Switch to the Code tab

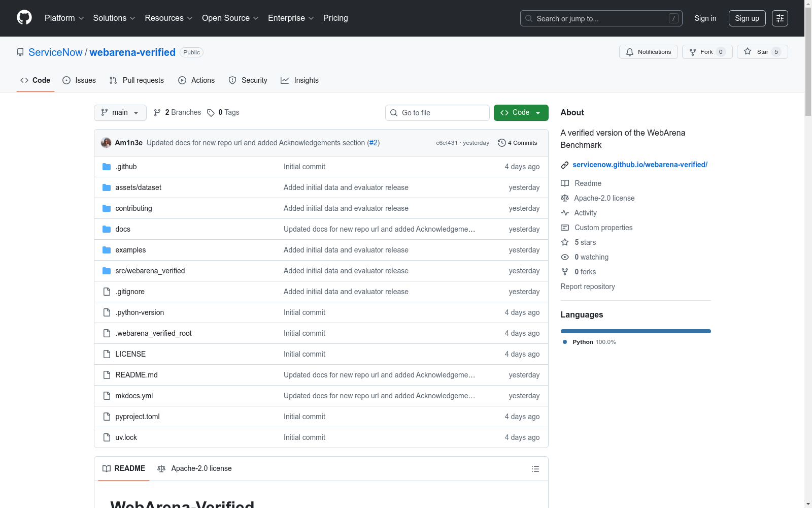tap(36, 80)
